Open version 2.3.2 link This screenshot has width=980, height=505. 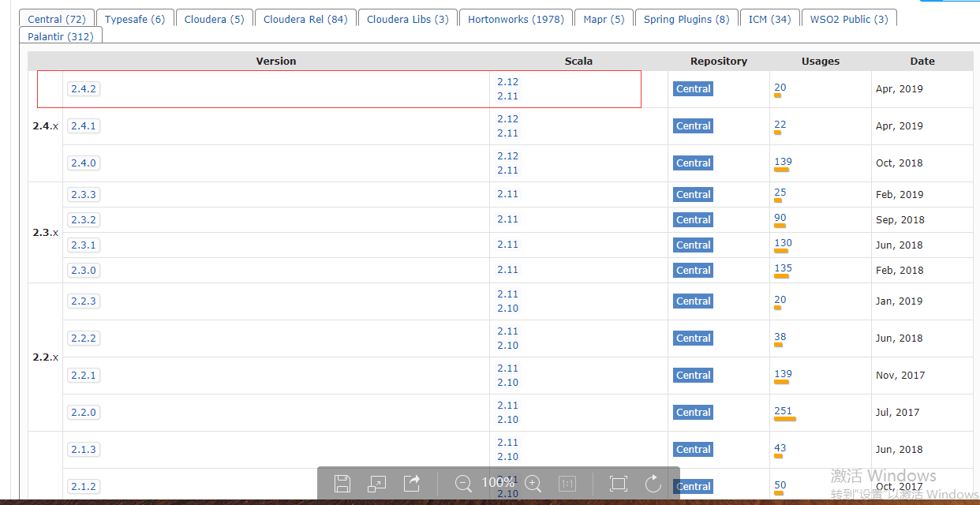(x=84, y=220)
